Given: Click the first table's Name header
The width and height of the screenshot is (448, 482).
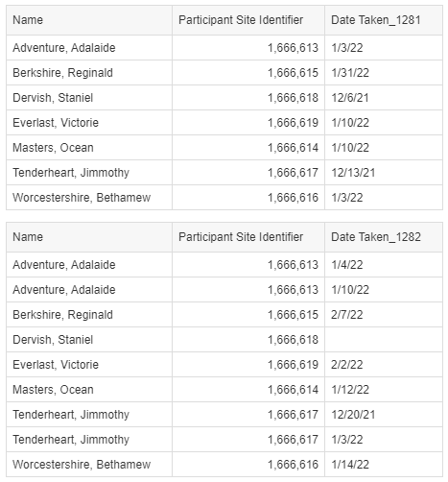Looking at the screenshot, I should click(x=89, y=20).
